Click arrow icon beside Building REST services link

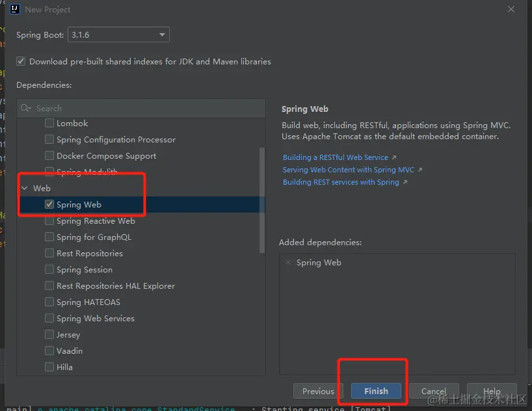coord(405,182)
